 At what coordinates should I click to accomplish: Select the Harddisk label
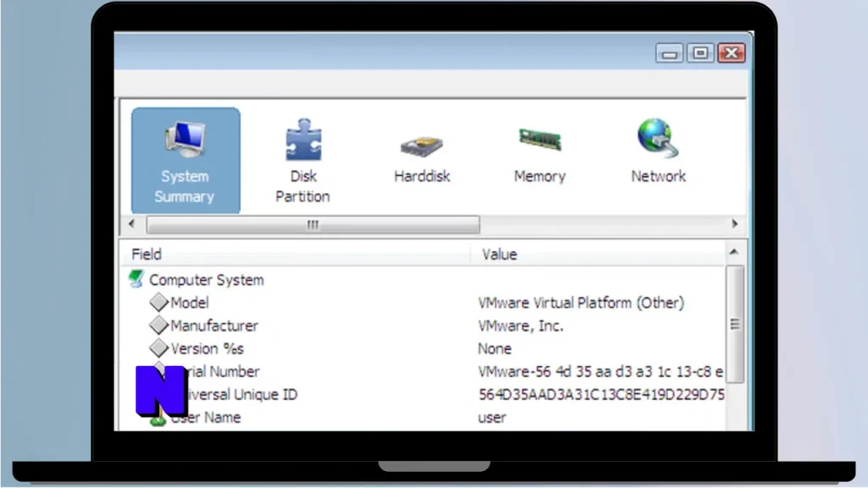pos(422,176)
